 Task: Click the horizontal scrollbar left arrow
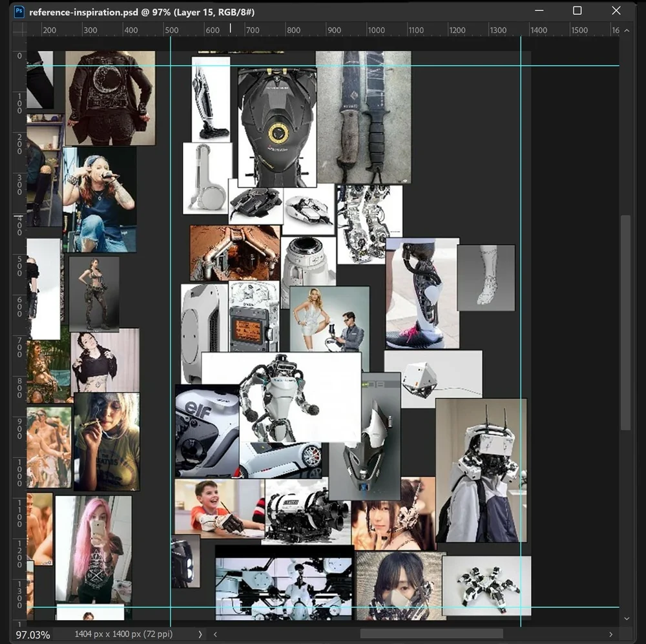click(215, 634)
